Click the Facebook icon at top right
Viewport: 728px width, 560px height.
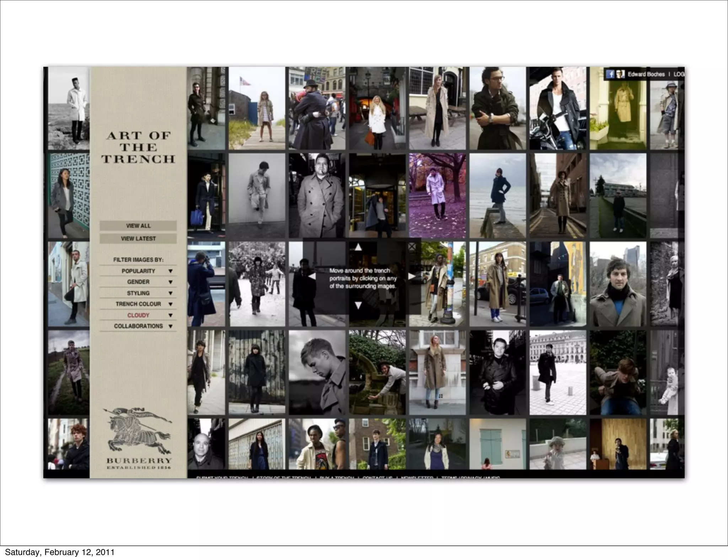(610, 74)
